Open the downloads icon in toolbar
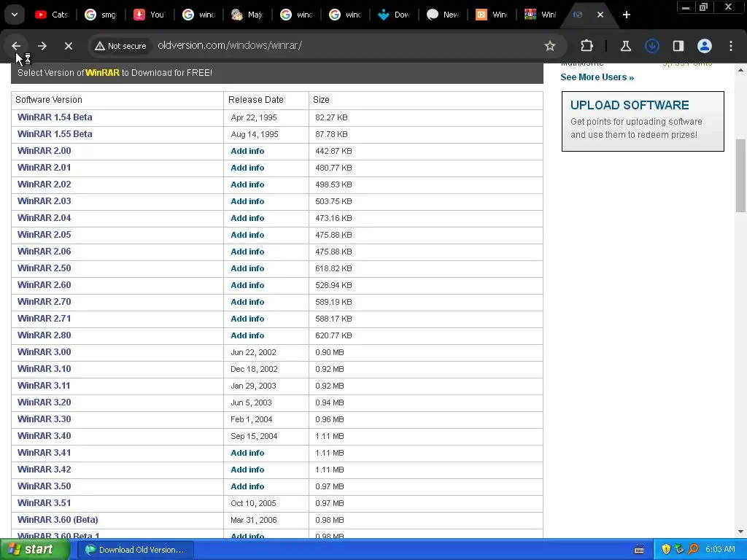The image size is (747, 560). 651,46
